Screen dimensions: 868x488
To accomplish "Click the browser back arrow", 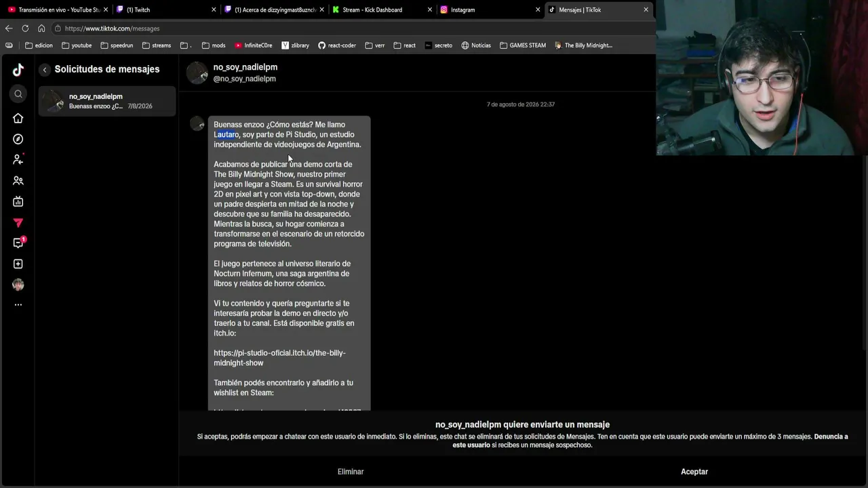I will [x=9, y=28].
